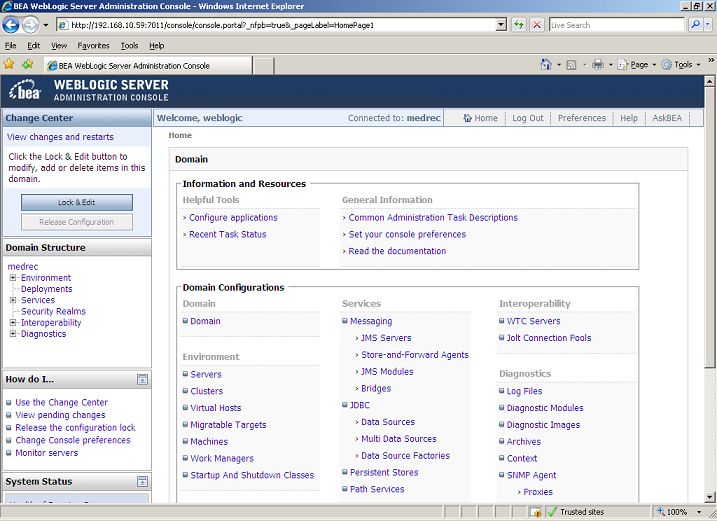Open the Log Files link

524,391
